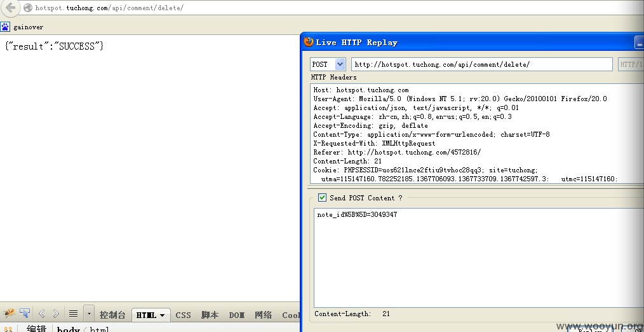
Task: Open the Cookies tab in Firebug
Action: [291, 315]
